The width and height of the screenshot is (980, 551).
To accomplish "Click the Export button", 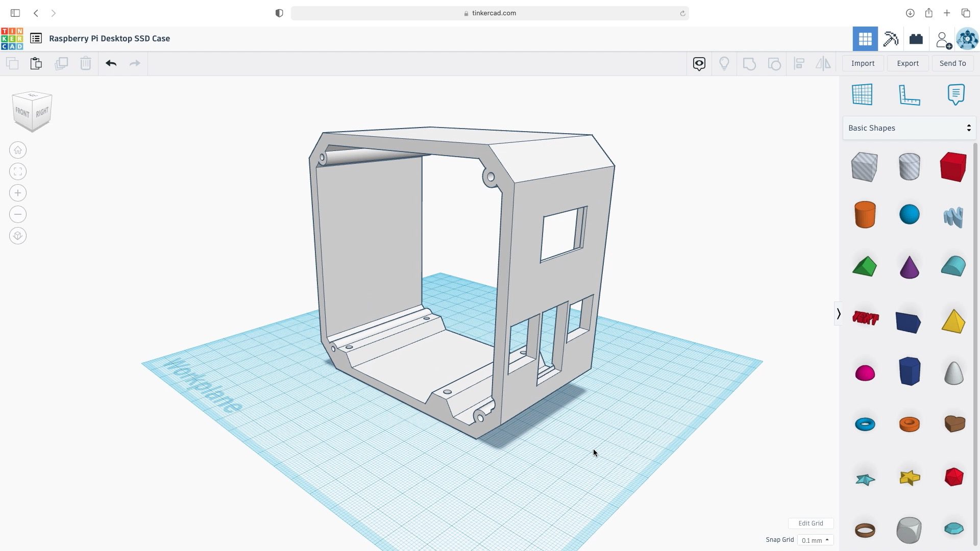I will (908, 63).
